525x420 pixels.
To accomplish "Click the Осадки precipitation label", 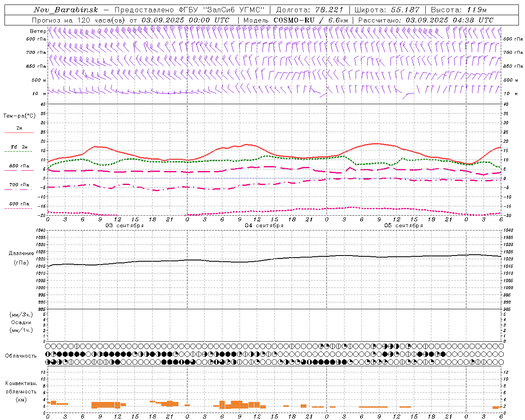I will (x=21, y=322).
